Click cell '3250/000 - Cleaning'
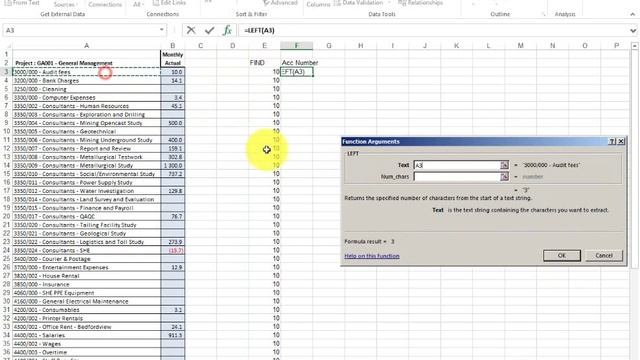 tap(87, 89)
